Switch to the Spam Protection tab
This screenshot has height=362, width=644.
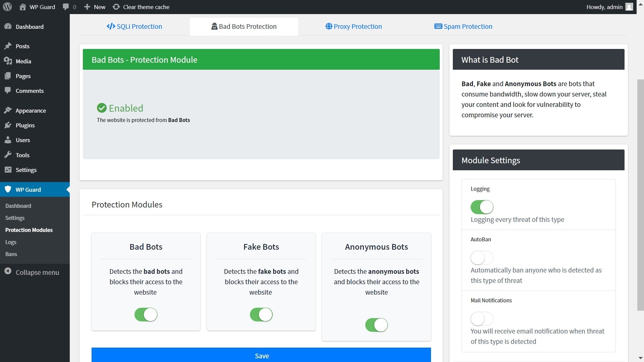(463, 26)
